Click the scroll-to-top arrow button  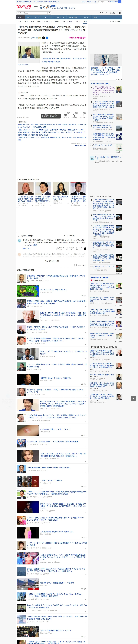(133, 398)
